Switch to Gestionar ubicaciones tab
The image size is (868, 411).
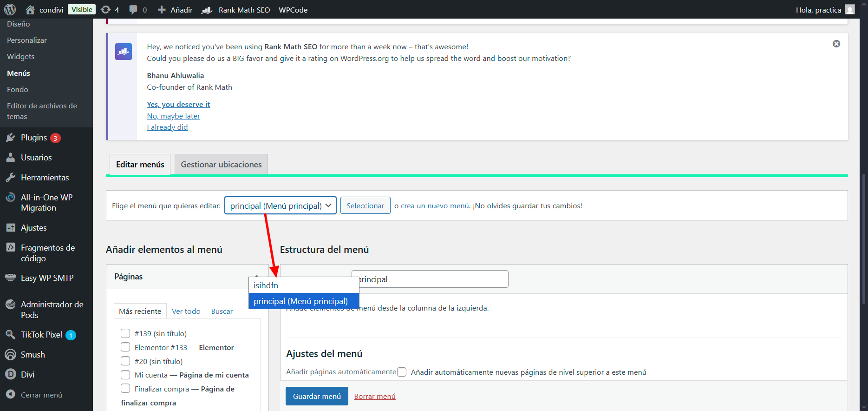coord(221,165)
